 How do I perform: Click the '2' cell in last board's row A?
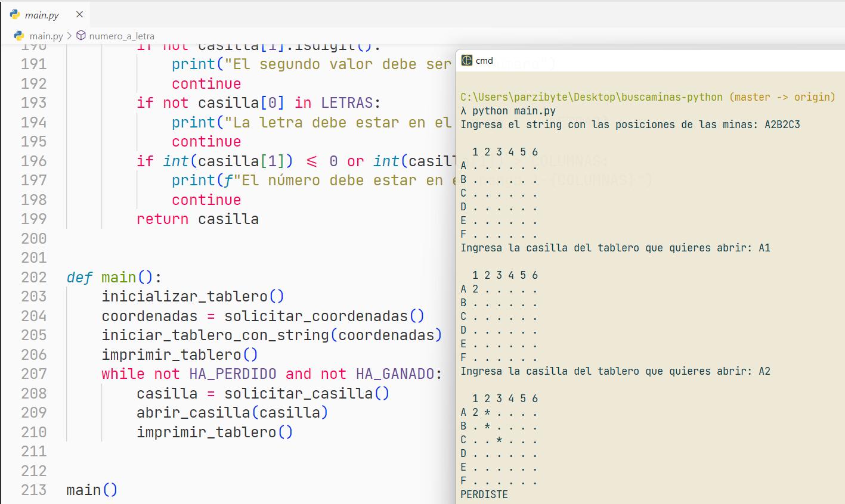475,412
